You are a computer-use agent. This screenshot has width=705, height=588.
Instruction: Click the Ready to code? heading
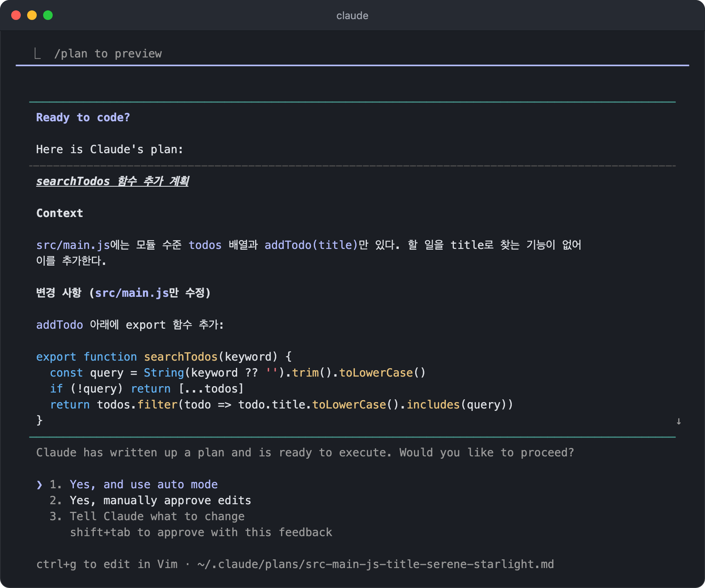pyautogui.click(x=83, y=117)
